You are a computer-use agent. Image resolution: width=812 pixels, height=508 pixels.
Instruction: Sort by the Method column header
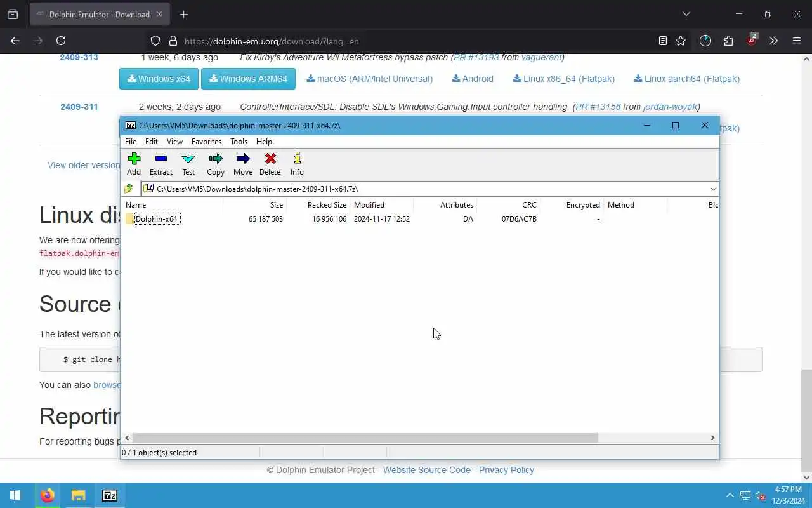tap(635, 205)
